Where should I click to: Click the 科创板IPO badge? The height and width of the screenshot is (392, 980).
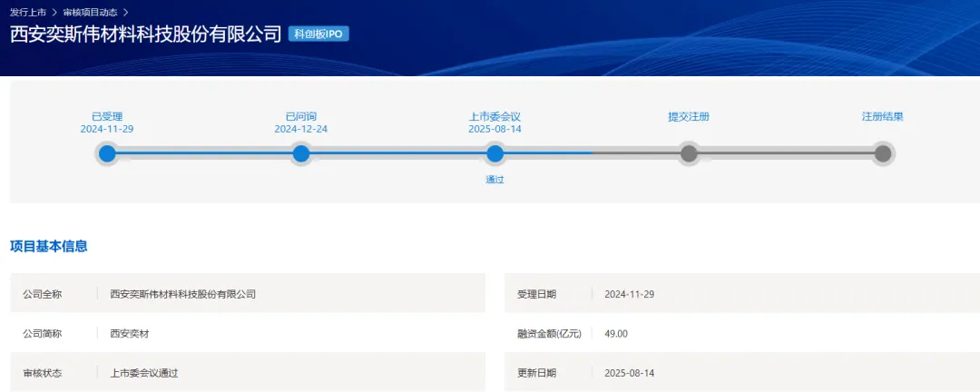point(318,34)
